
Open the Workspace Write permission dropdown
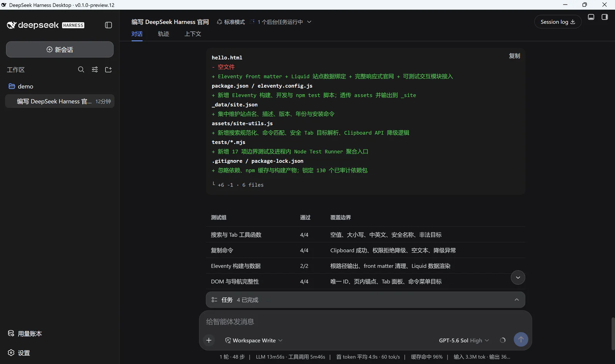(254, 341)
